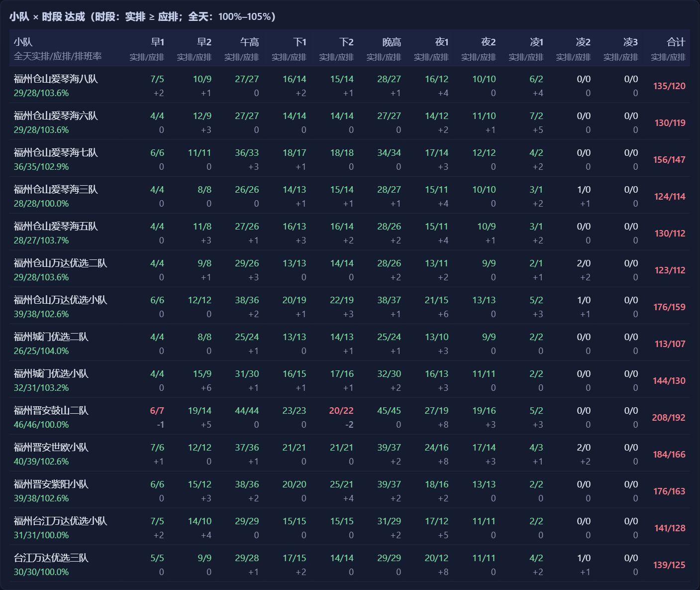Image resolution: width=700 pixels, height=590 pixels.
Task: Click 36/35/102.9% rate under 爱琴海七队
Action: tap(41, 167)
